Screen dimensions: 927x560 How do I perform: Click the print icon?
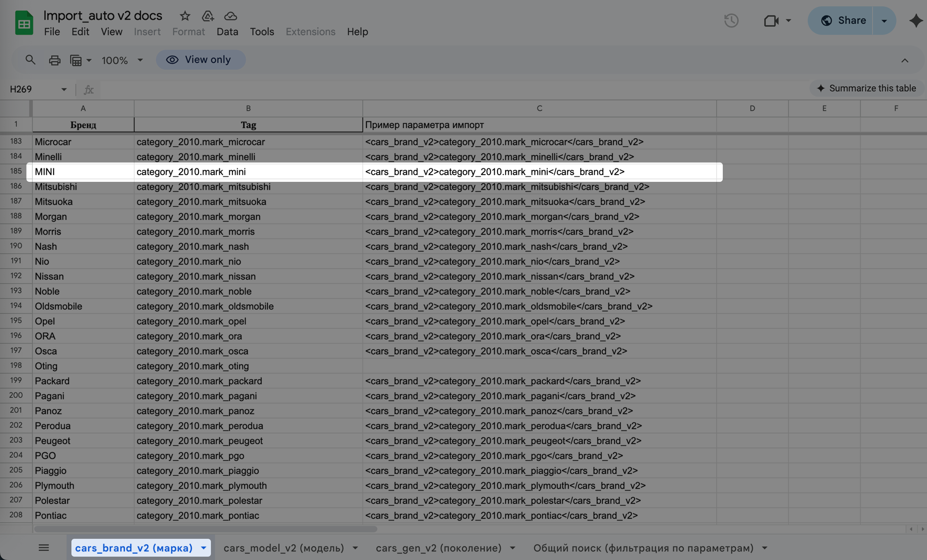tap(55, 60)
